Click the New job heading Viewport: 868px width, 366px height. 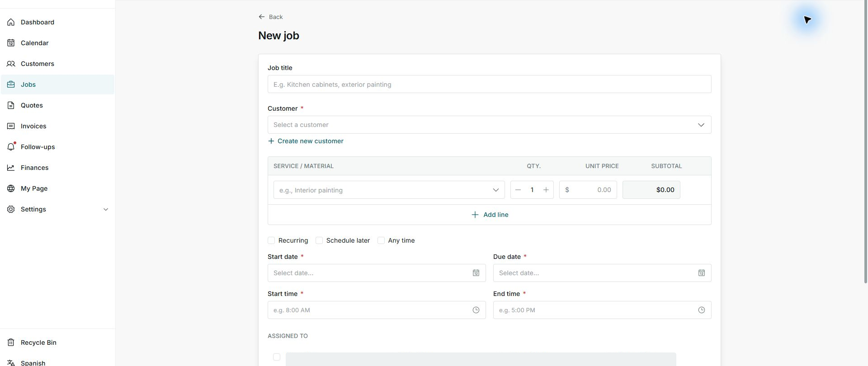point(278,36)
